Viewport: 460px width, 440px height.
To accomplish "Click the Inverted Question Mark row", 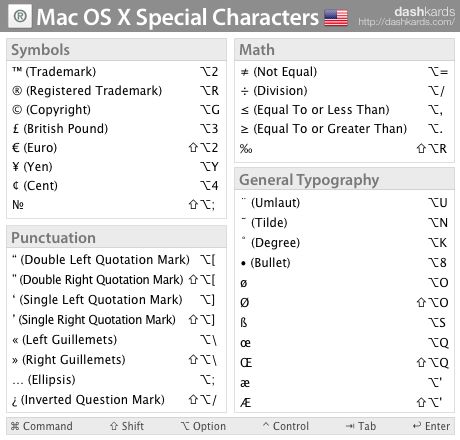I will [114, 400].
